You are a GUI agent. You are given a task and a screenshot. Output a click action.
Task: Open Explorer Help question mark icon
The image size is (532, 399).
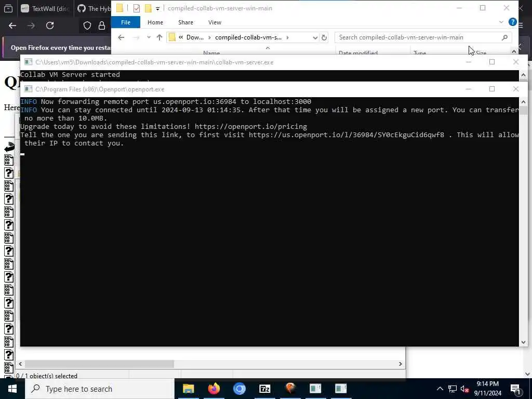(x=513, y=22)
